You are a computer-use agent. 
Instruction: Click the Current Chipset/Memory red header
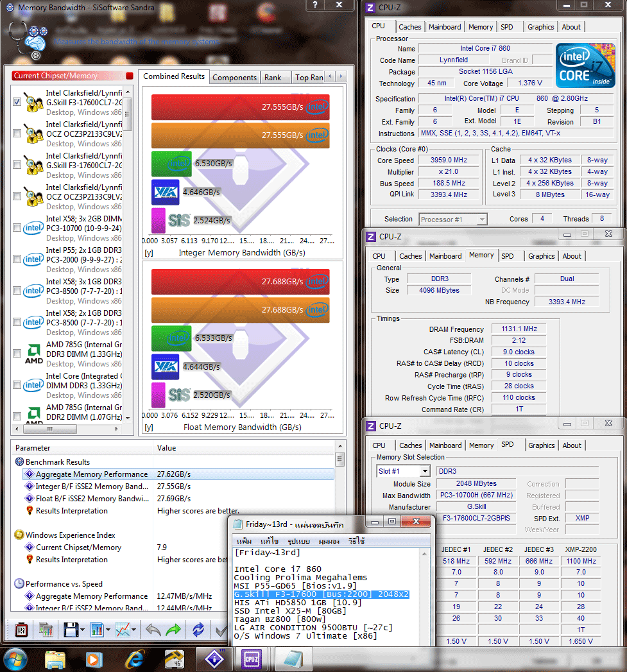[69, 76]
